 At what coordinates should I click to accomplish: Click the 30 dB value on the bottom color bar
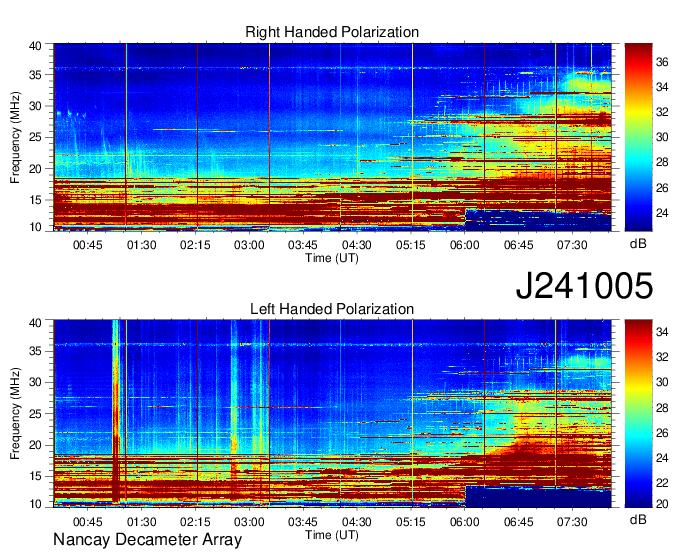662,382
